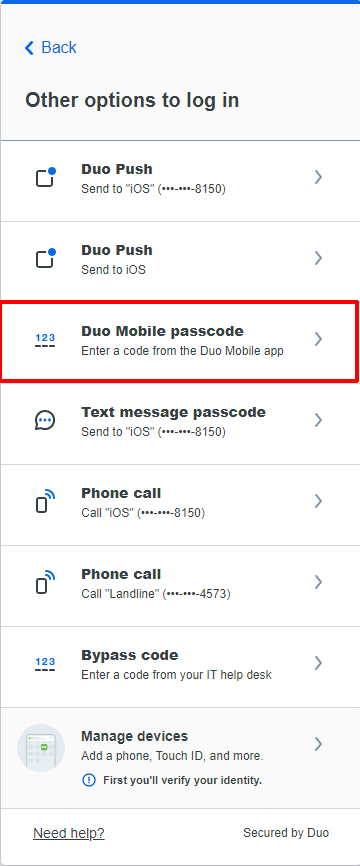Viewport: 360px width, 866px height.
Task: Click the phone icon for the call to "iOS" 8150
Action: (45, 501)
